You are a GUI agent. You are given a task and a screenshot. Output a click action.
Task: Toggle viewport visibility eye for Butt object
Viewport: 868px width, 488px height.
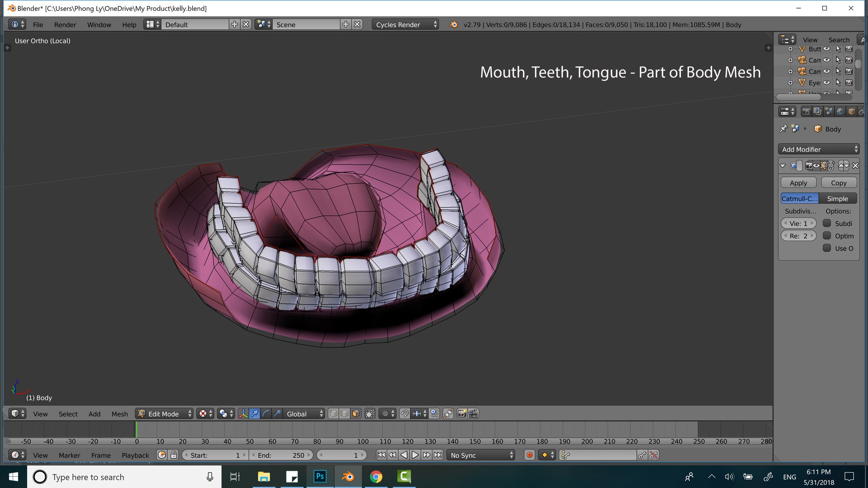826,49
